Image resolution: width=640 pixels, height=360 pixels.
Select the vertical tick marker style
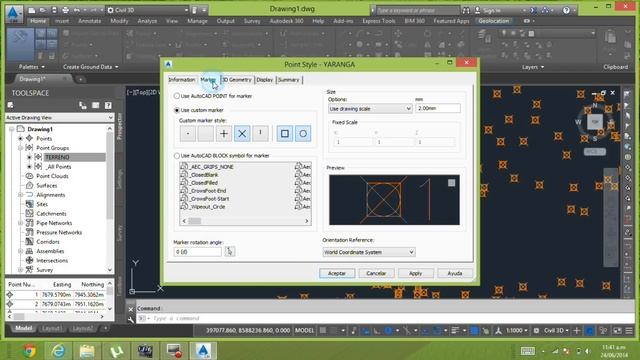(260, 133)
